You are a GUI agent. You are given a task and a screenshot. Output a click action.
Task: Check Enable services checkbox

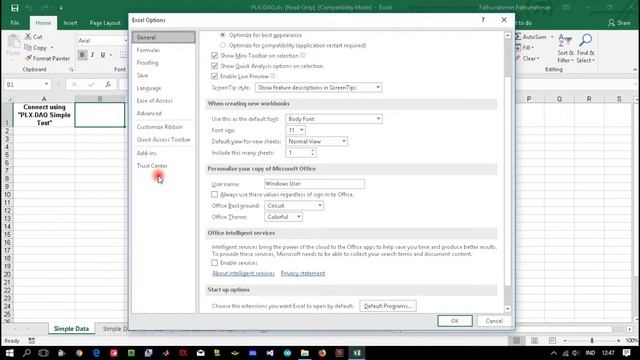[x=215, y=263]
